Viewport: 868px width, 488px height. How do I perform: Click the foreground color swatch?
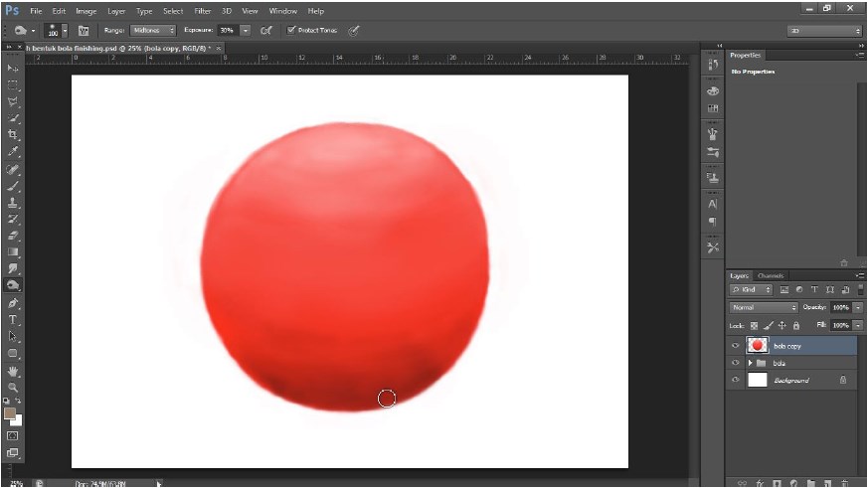click(x=10, y=412)
